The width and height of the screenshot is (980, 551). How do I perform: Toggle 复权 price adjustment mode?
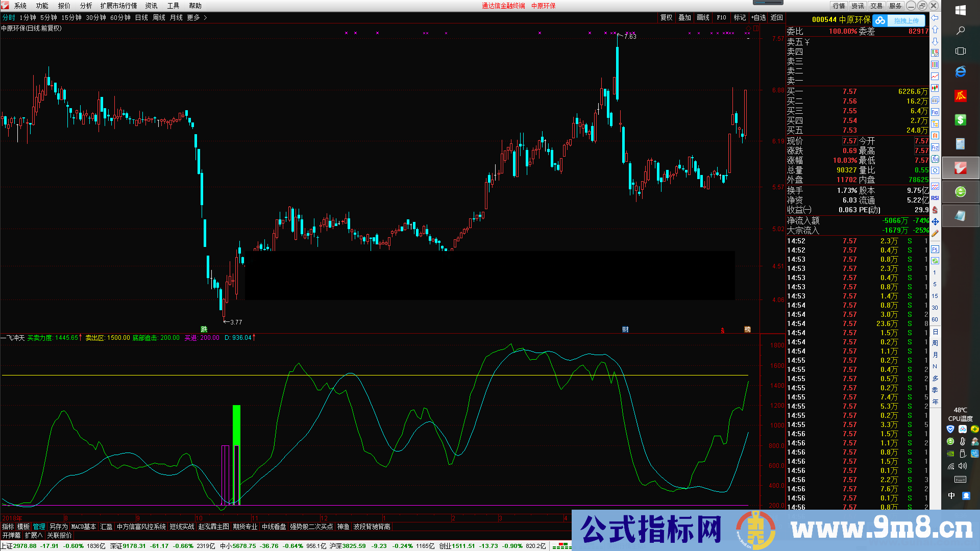pos(666,17)
